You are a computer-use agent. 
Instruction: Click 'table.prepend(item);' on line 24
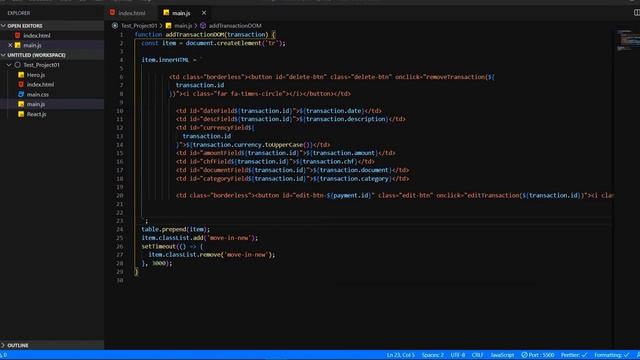tap(176, 229)
